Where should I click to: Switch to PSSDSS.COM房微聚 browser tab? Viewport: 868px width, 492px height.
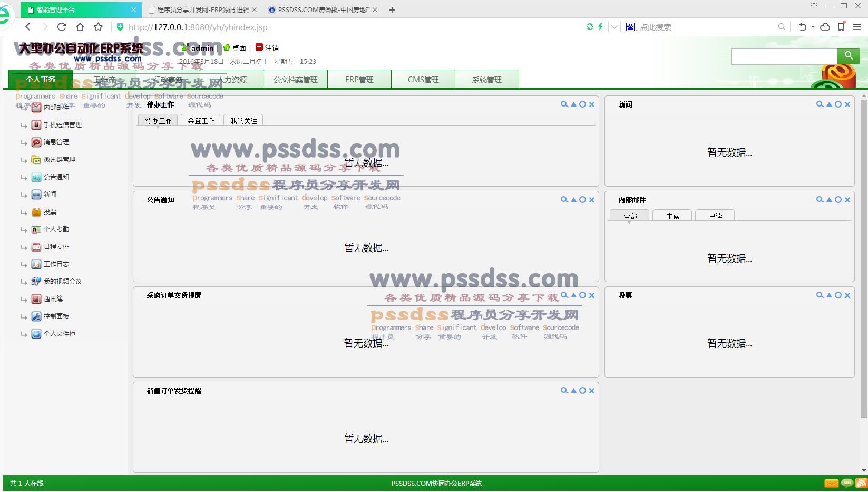(x=323, y=9)
